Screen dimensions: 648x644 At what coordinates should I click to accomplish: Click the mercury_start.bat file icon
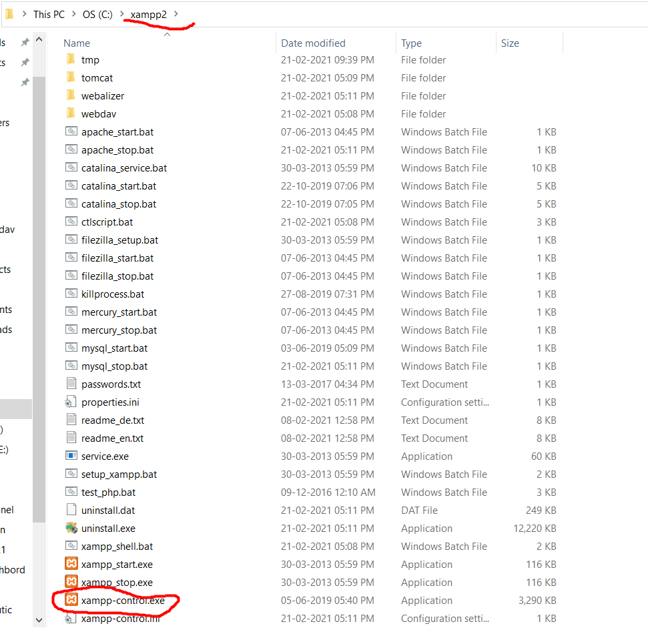71,312
